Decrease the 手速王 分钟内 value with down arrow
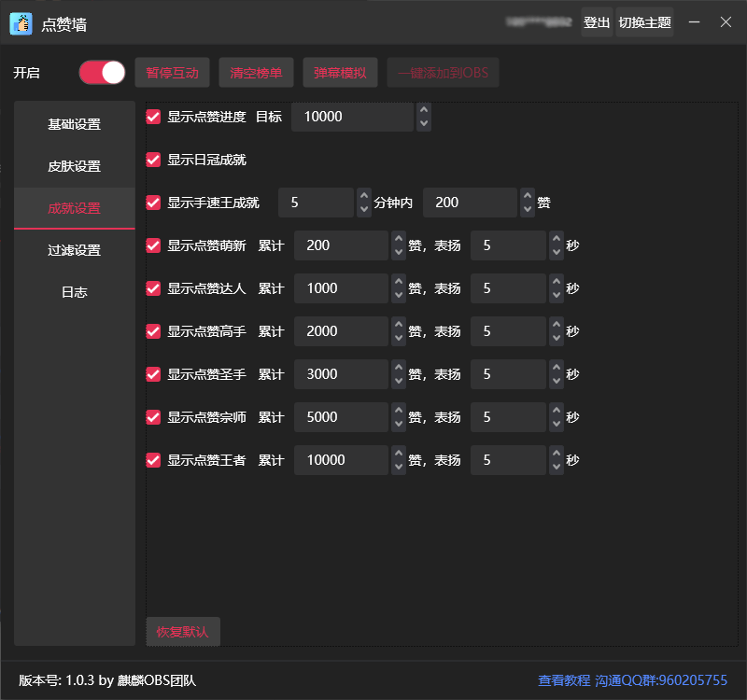The height and width of the screenshot is (700, 747). coord(364,209)
